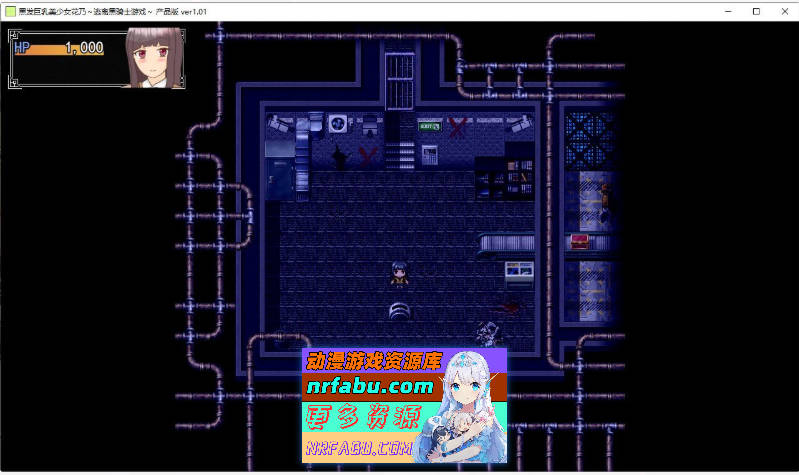Click the conveyor belt on the right
The width and height of the screenshot is (799, 475).
coord(505,243)
